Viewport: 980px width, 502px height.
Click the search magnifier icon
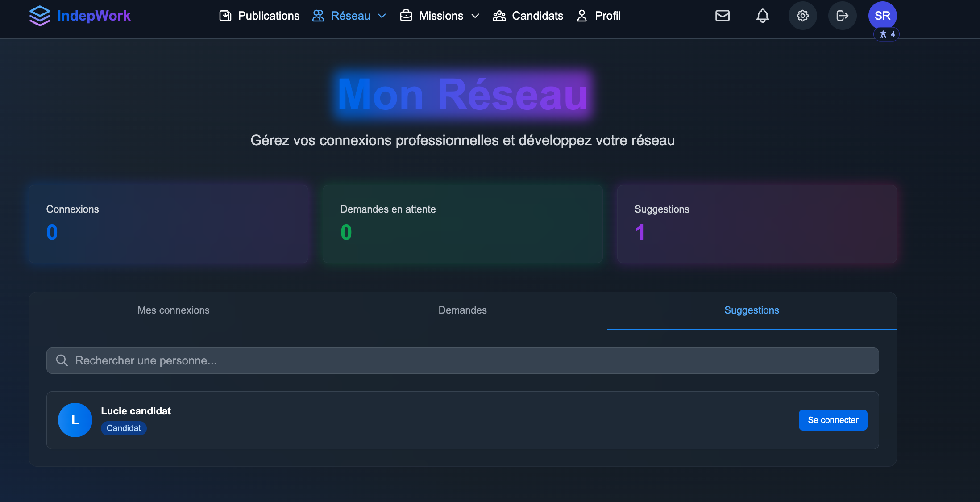(62, 360)
